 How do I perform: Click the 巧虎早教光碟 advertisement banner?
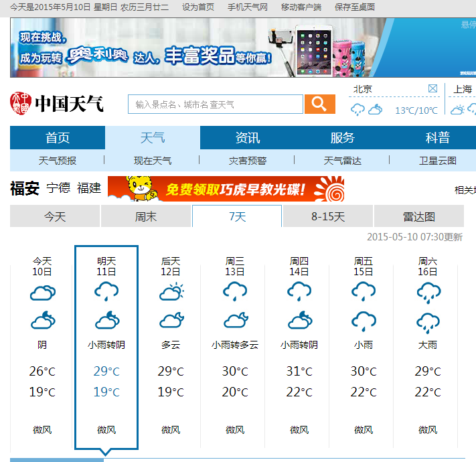[x=227, y=189]
